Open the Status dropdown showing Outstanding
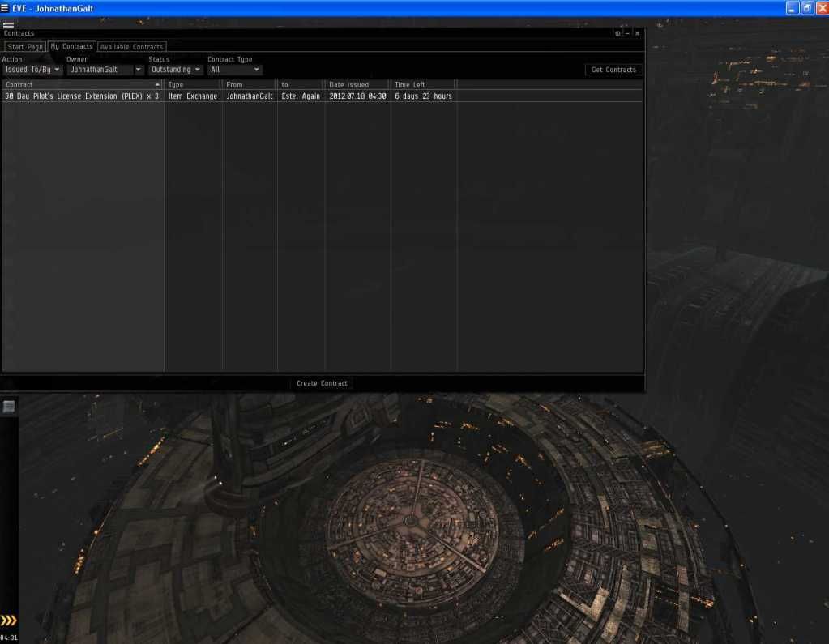 tap(176, 70)
